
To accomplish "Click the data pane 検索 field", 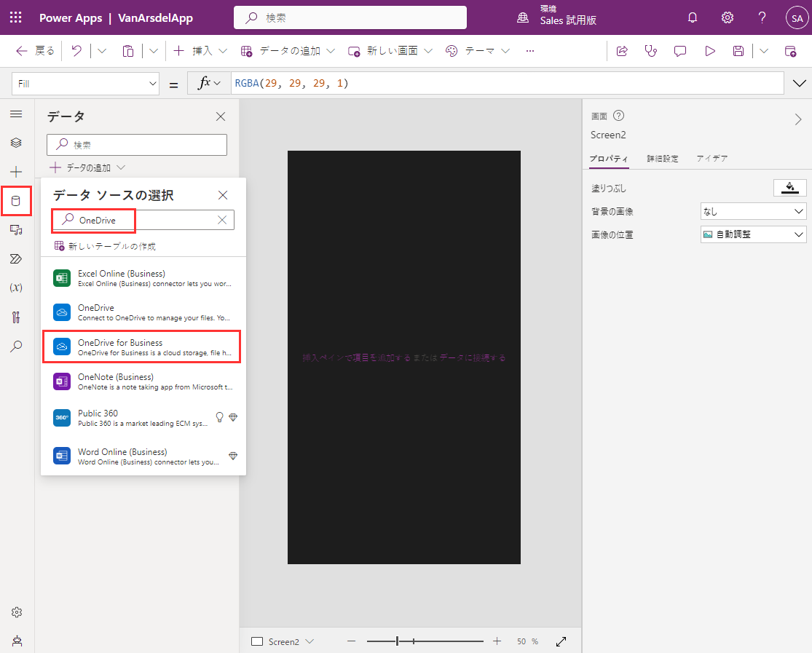I will click(137, 144).
